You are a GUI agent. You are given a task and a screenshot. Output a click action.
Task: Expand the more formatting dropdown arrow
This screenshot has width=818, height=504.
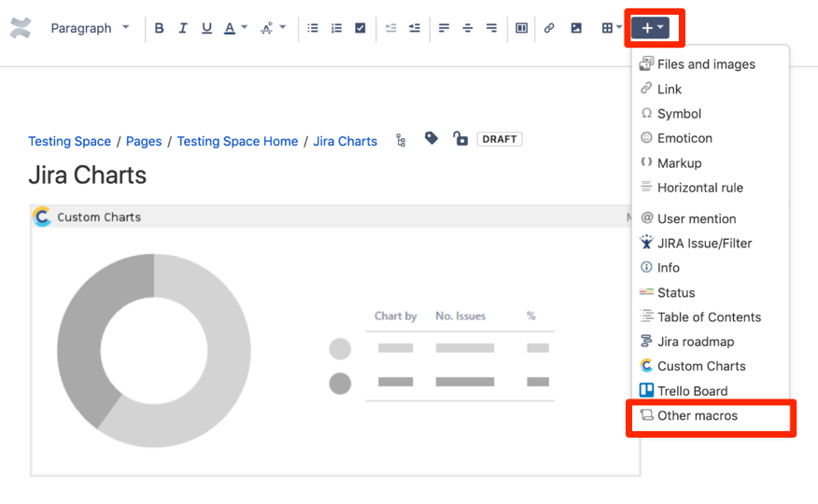click(x=283, y=27)
